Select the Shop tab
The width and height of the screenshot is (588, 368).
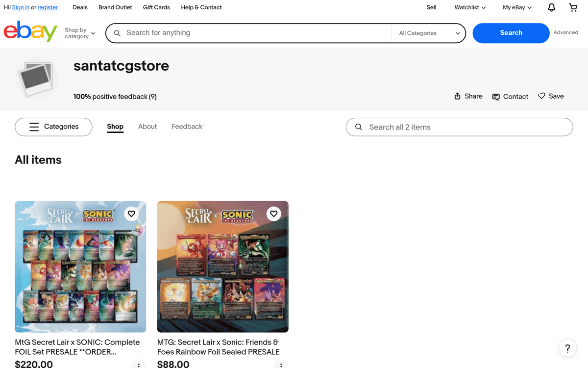(x=115, y=127)
